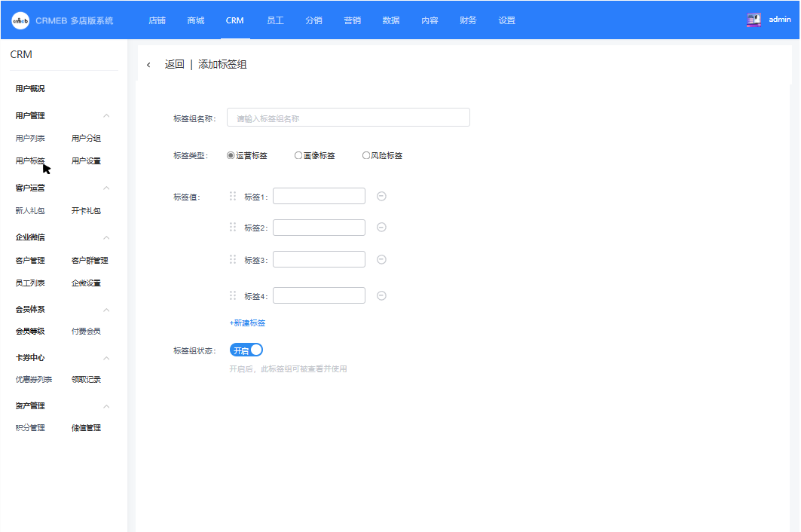Open the 财务 top menu

pos(468,20)
